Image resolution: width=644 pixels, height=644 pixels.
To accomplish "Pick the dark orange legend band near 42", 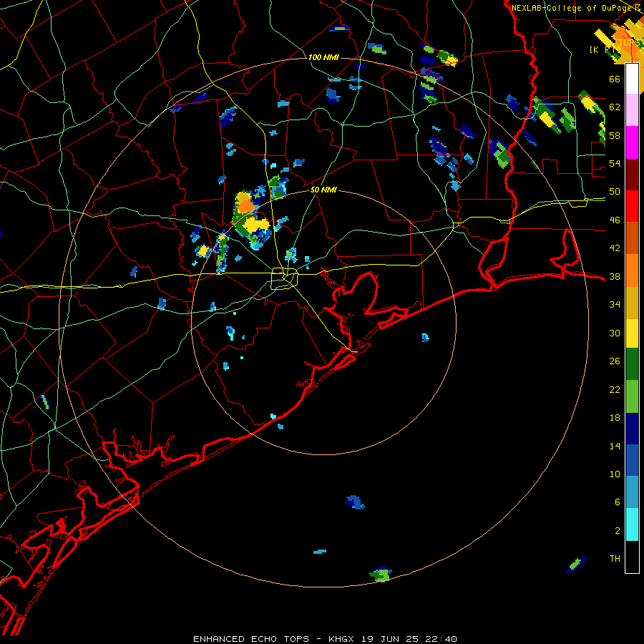I will (632, 238).
